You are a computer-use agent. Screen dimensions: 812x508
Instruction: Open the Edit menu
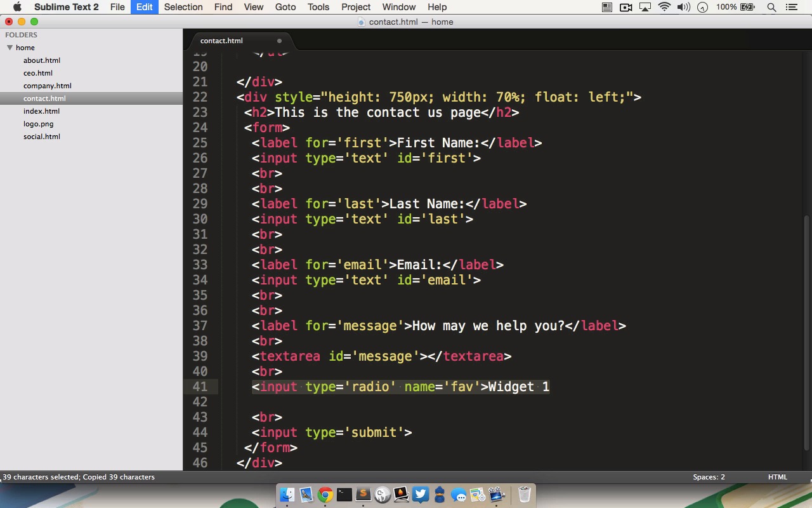pos(144,7)
